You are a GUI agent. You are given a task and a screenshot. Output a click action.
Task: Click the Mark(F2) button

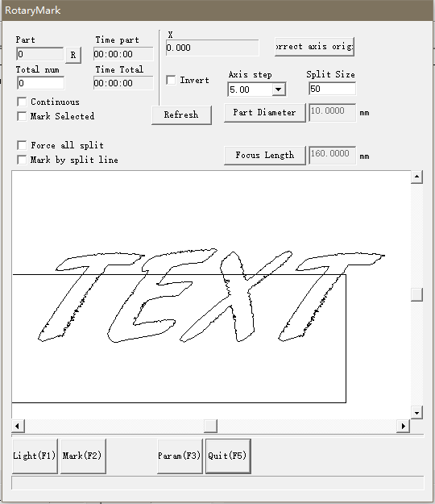point(83,456)
